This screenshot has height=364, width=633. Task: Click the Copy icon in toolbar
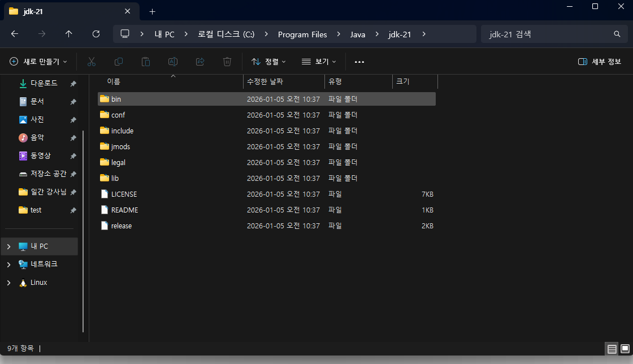click(119, 62)
